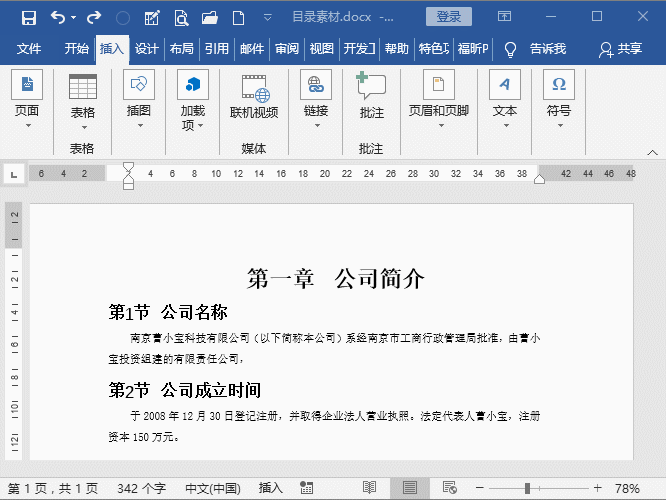The image size is (666, 500).
Task: Click the page count 第1页，共1页
Action: pos(53,489)
